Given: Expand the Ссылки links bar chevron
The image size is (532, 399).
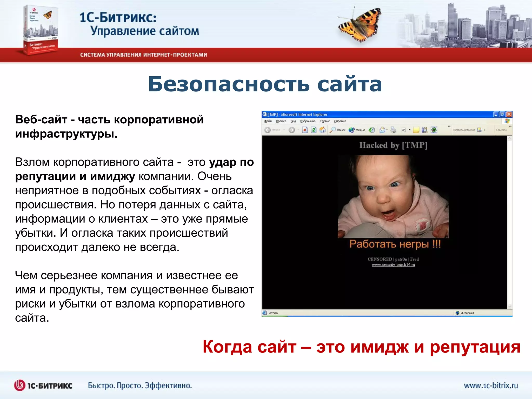Looking at the screenshot, I should [x=510, y=127].
